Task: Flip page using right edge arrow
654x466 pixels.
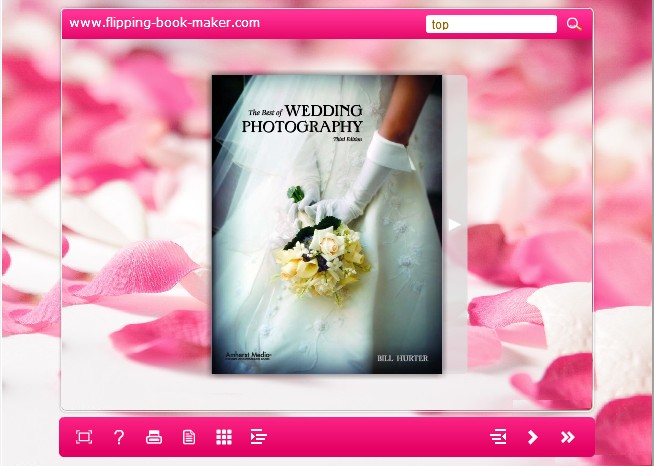Action: click(454, 224)
